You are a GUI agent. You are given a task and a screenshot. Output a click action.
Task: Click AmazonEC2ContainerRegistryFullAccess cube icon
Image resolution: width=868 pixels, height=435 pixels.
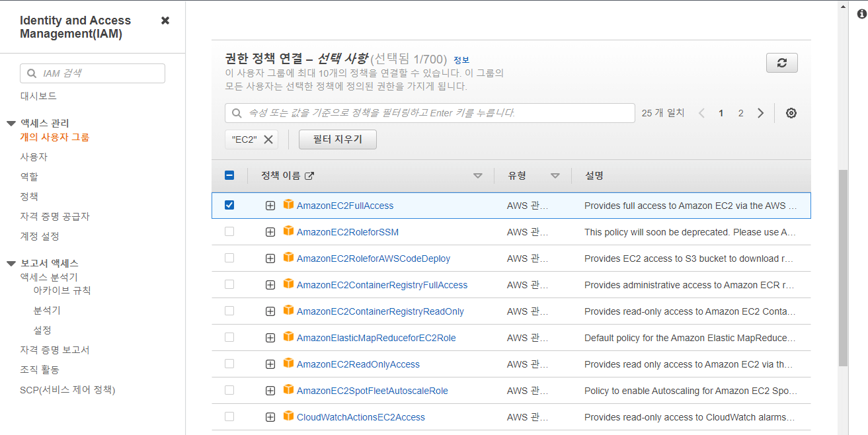[288, 284]
